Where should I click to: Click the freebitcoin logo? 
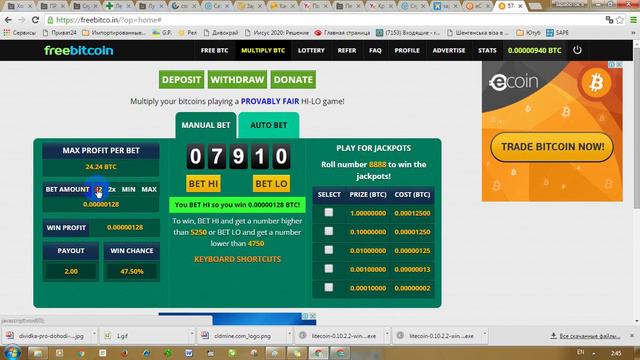pos(79,51)
